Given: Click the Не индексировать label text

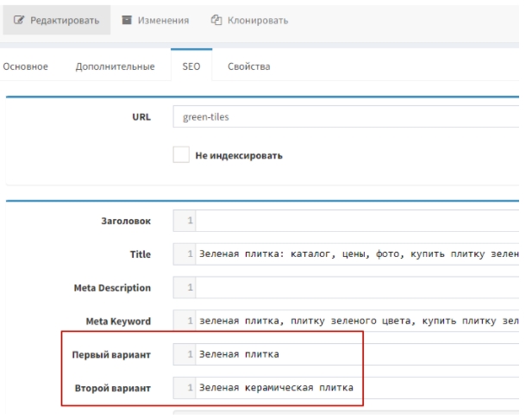Looking at the screenshot, I should [x=239, y=156].
